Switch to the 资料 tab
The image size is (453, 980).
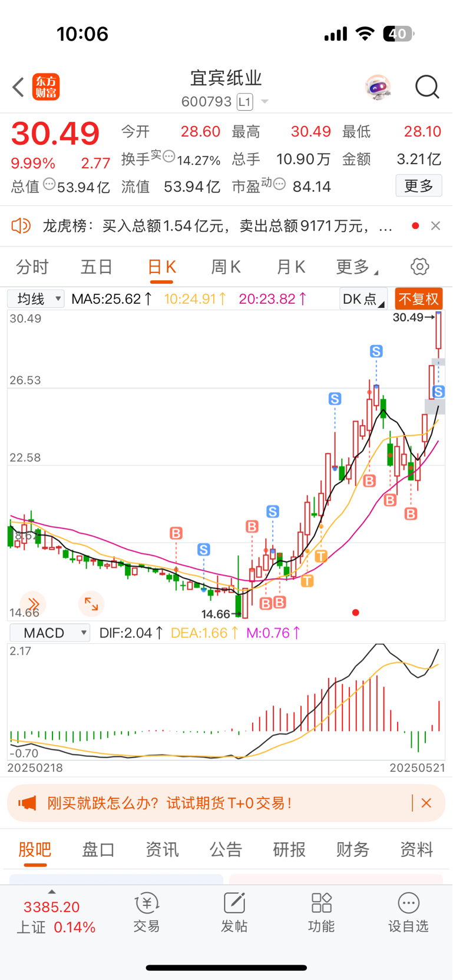[416, 849]
